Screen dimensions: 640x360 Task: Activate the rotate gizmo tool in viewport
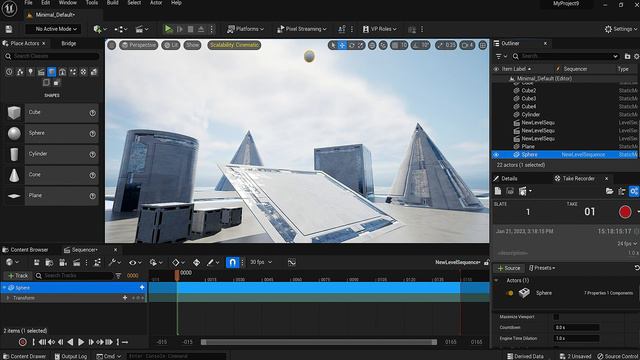pyautogui.click(x=351, y=45)
